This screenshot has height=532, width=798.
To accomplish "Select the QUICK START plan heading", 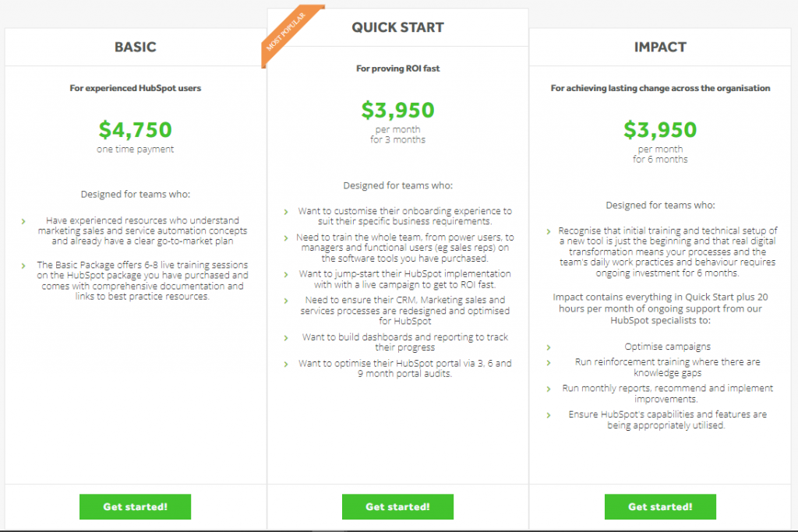I will (397, 27).
